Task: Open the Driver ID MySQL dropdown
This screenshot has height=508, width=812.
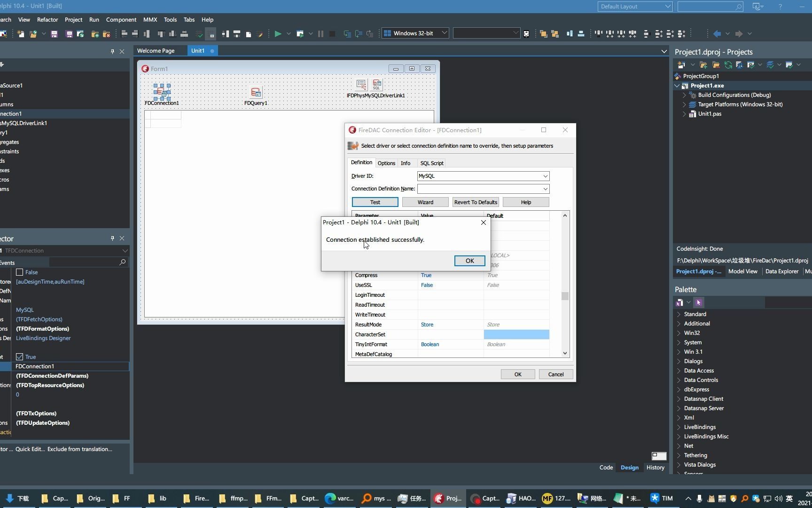Action: coord(545,176)
